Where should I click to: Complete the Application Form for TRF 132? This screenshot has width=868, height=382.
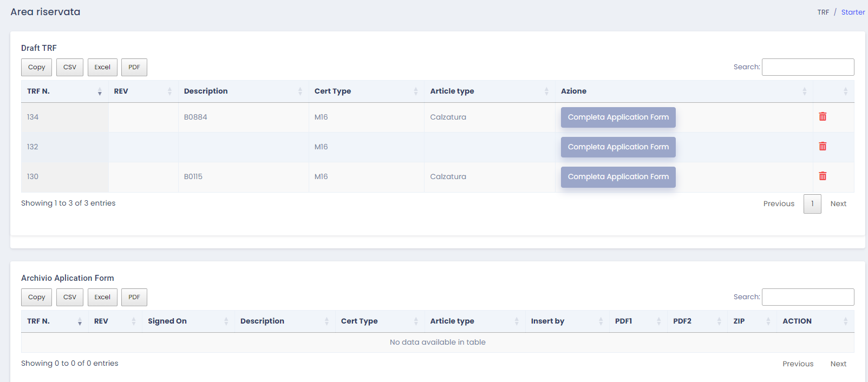point(618,147)
